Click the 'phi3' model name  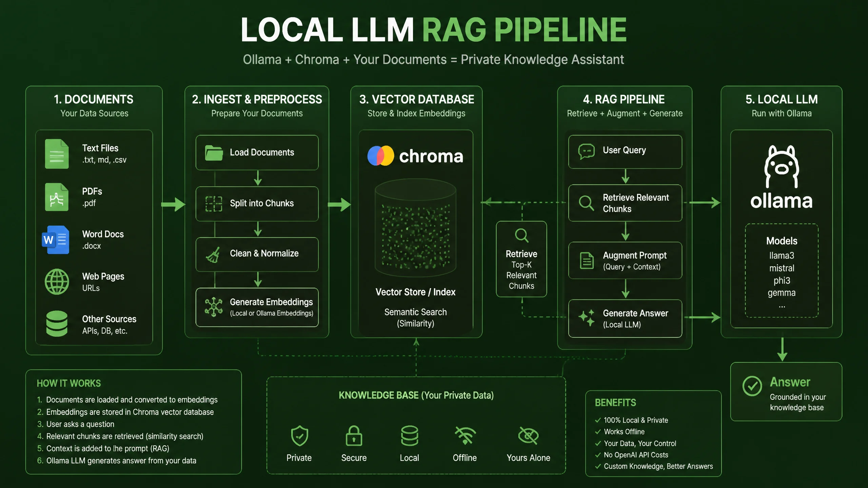click(x=782, y=281)
